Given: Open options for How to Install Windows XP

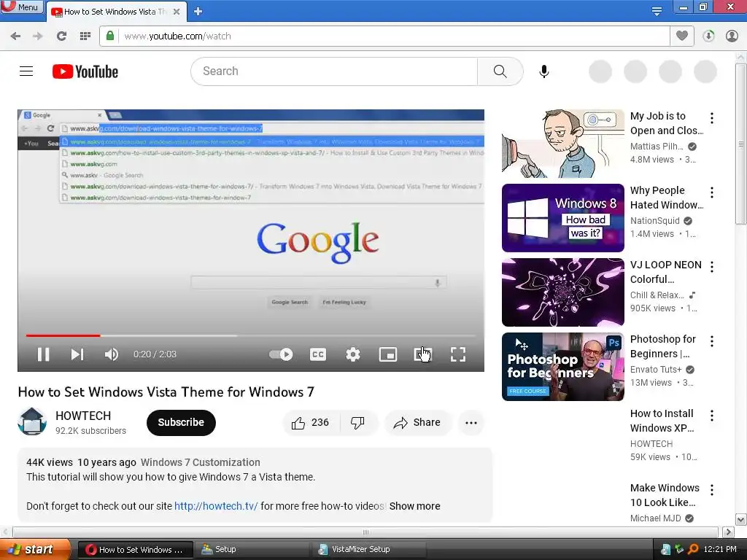Looking at the screenshot, I should (x=712, y=415).
